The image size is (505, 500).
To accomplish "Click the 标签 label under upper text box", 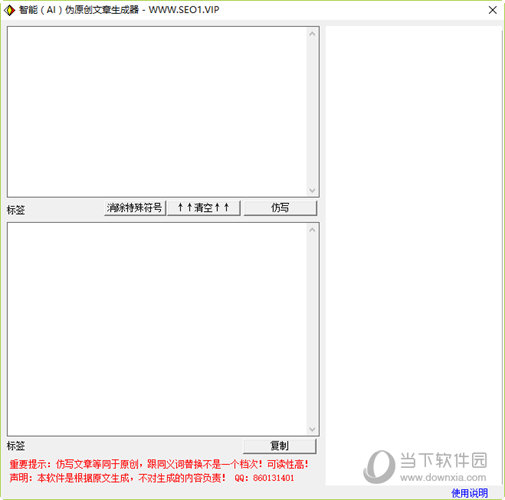I will click(16, 210).
